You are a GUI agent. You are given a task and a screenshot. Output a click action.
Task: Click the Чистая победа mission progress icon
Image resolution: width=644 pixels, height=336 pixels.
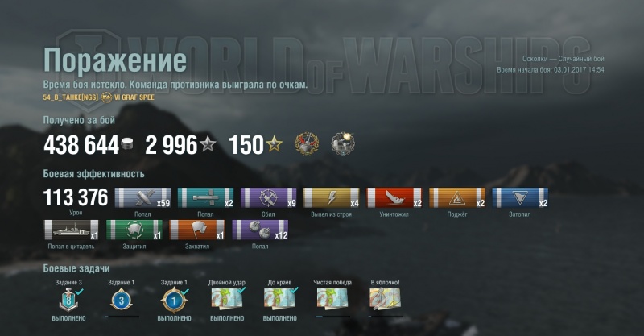pyautogui.click(x=332, y=299)
